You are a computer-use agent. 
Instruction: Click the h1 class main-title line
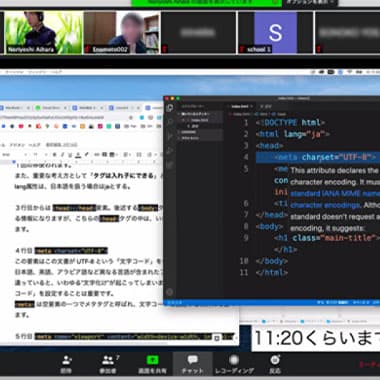point(327,238)
